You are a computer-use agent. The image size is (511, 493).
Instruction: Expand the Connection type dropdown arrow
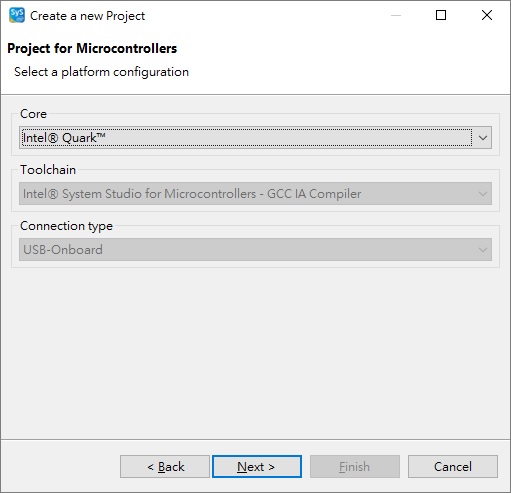(482, 249)
